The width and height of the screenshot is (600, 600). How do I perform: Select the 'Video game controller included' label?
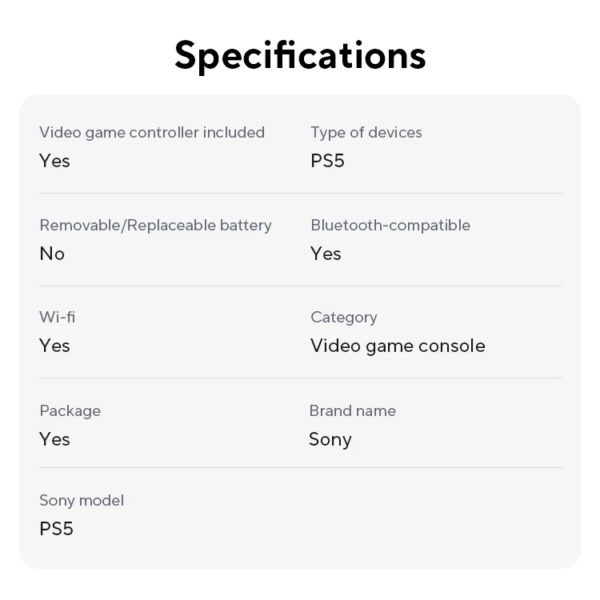[152, 132]
